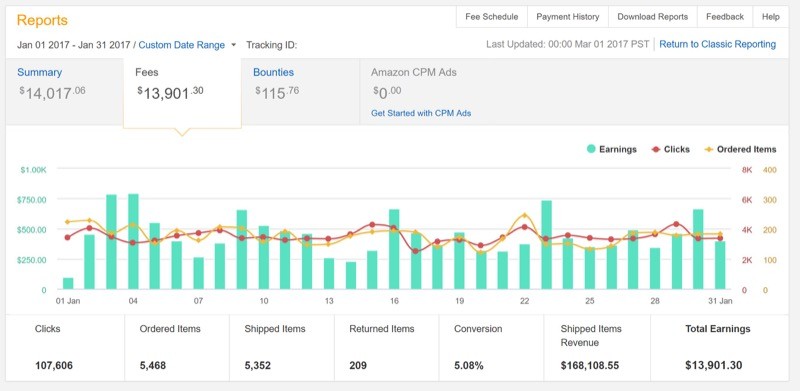The width and height of the screenshot is (800, 391).
Task: Click the Clicks total 107,606
Action: pos(54,365)
